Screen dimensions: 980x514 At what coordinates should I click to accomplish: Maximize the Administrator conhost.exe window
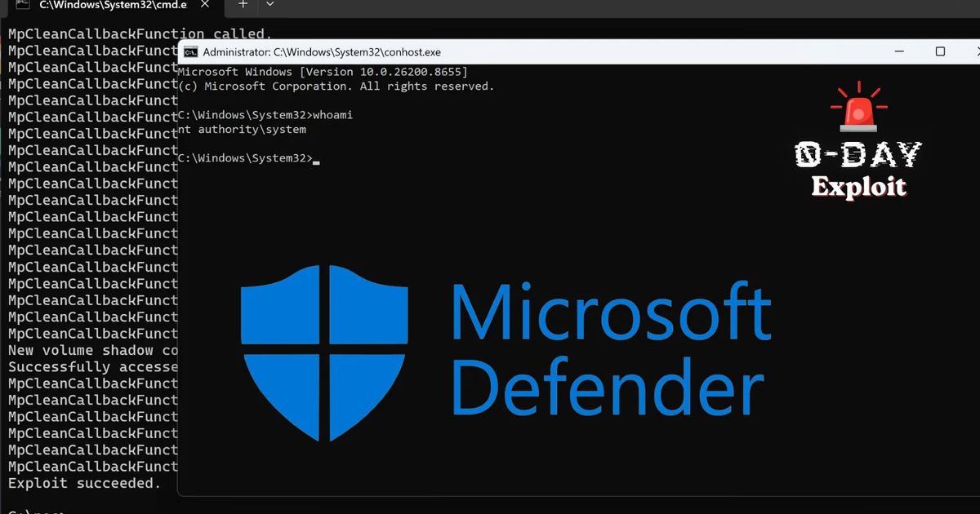click(x=940, y=51)
